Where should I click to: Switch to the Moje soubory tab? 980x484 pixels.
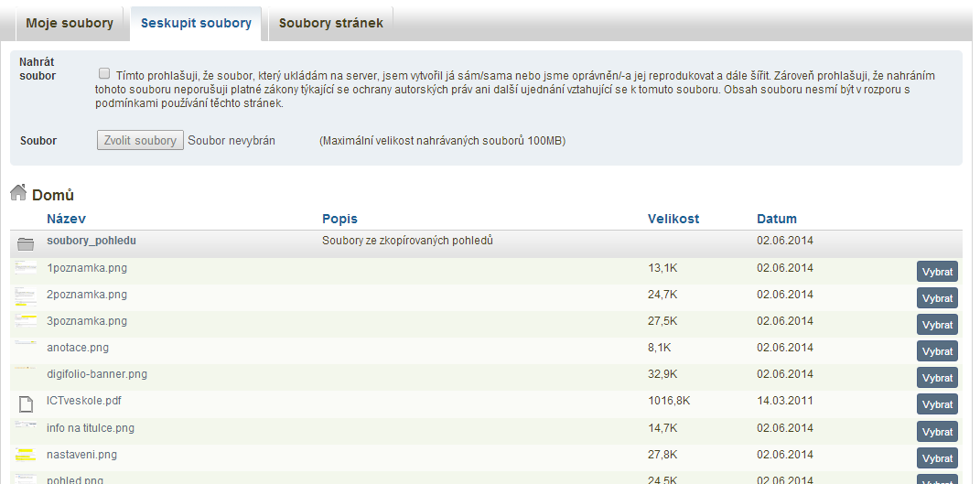70,23
